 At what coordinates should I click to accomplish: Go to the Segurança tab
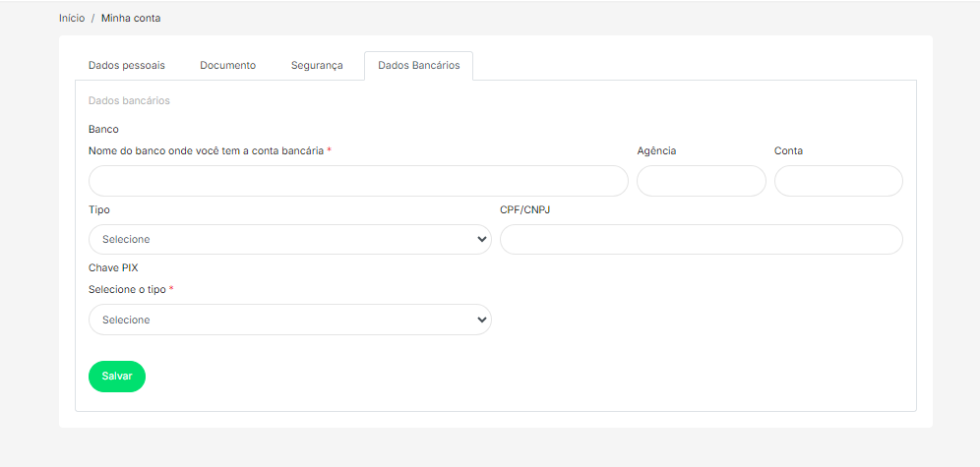coord(317,65)
